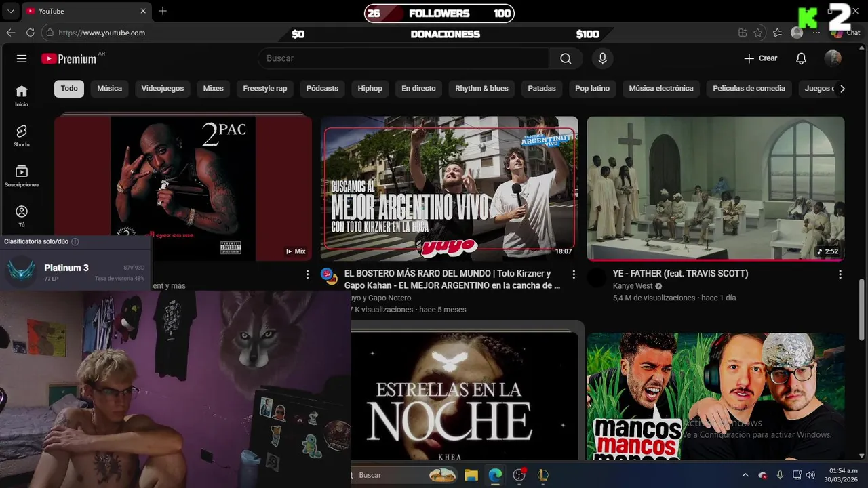Show more category chips with right arrow
This screenshot has width=868, height=488.
[x=842, y=89]
